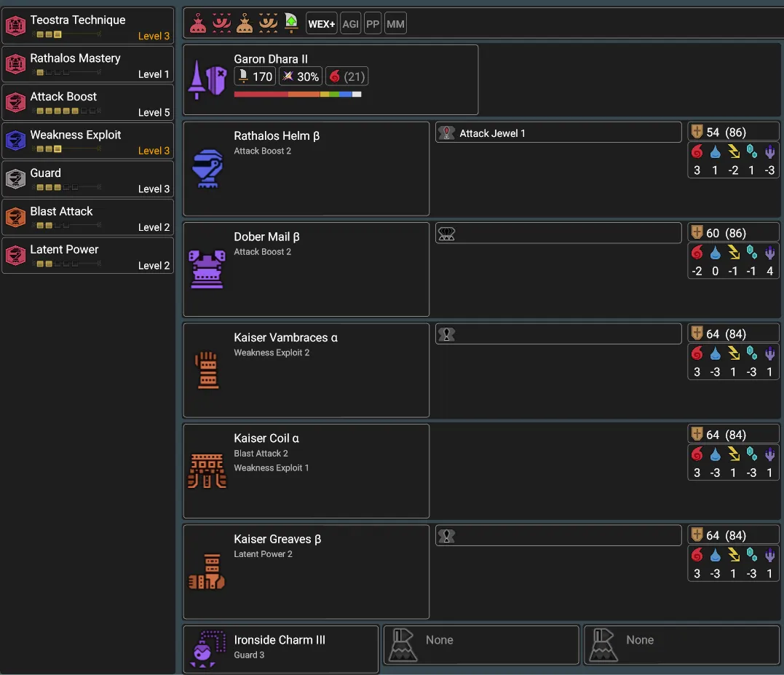Select the Kaiser Greaves β armor card

coord(306,572)
